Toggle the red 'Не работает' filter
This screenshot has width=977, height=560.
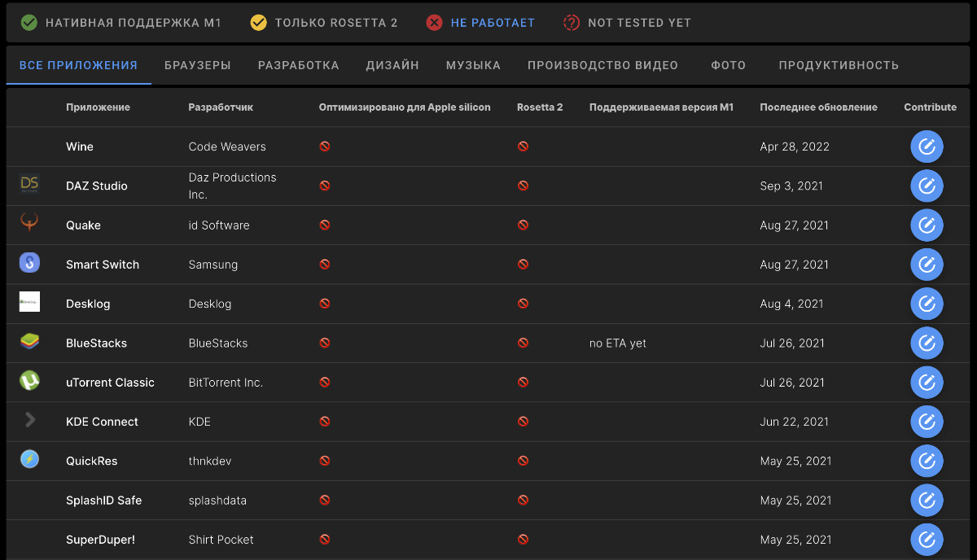480,23
